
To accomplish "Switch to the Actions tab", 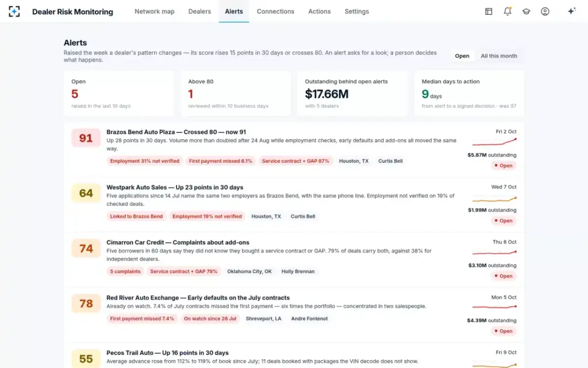I will 319,11.
